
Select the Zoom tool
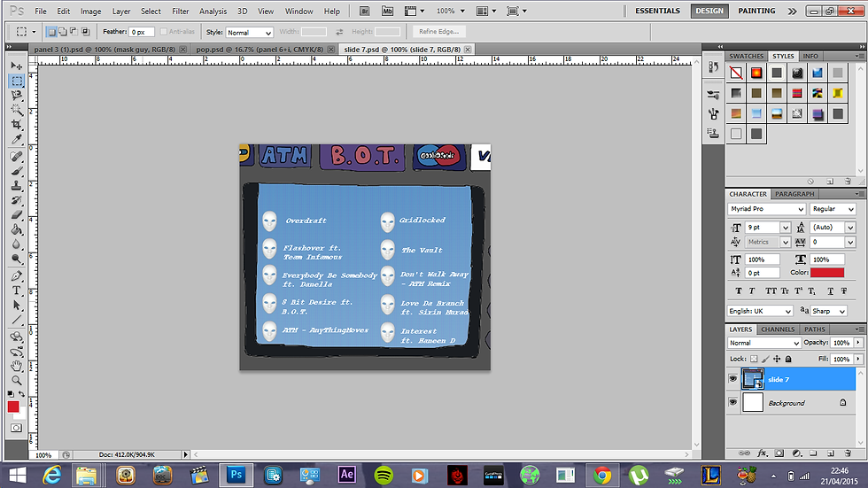pyautogui.click(x=17, y=380)
